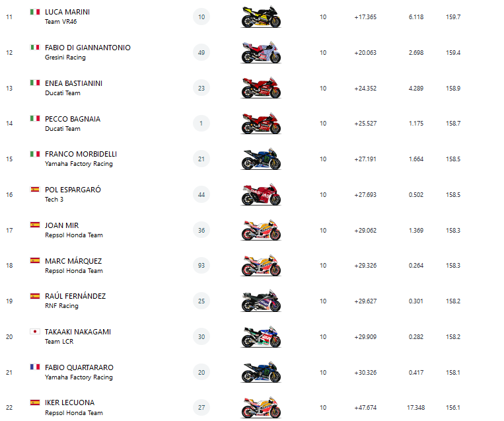Click rider number 49 badge

pyautogui.click(x=201, y=52)
